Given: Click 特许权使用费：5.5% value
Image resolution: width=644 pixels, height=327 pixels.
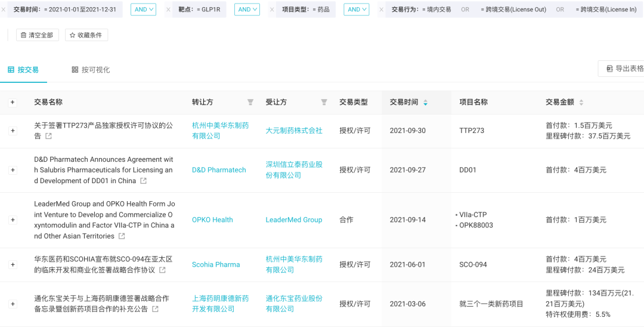Looking at the screenshot, I should [578, 314].
